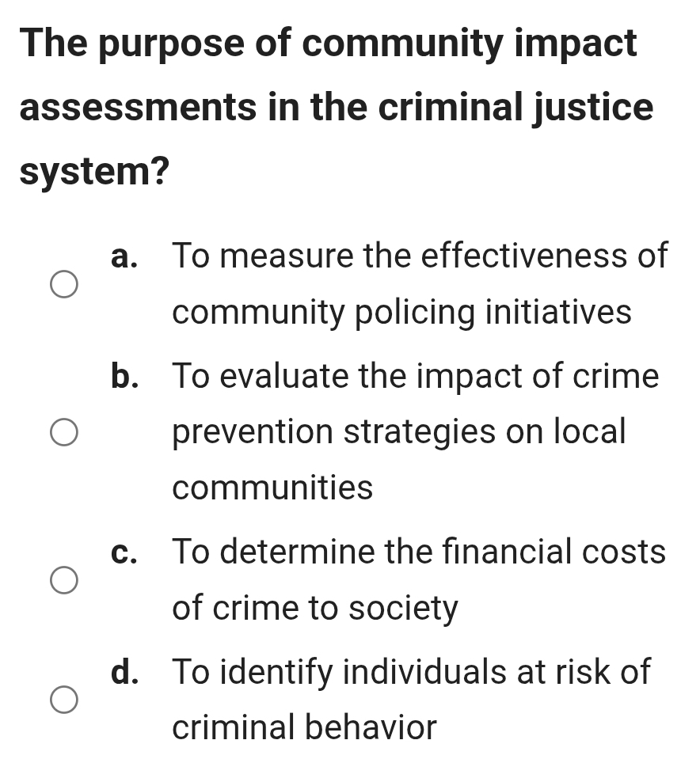This screenshot has width=700, height=778.
Task: Click the bold "d." option letter
Action: [126, 672]
